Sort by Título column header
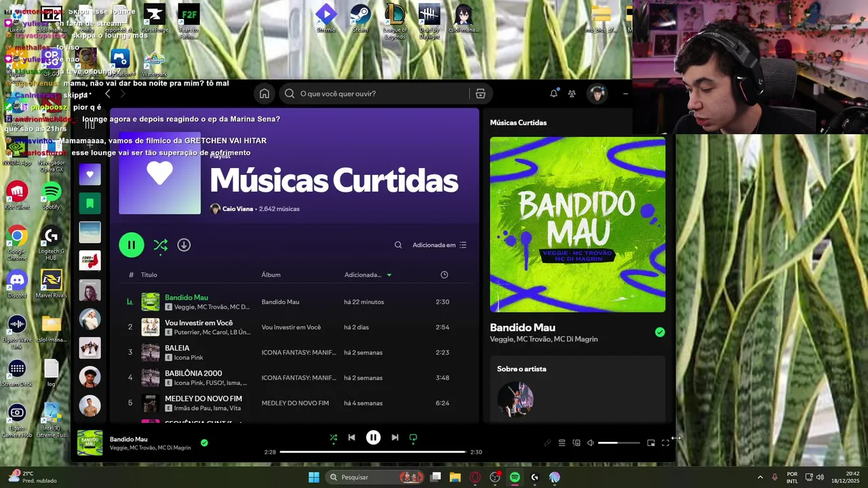The width and height of the screenshot is (868, 488). 149,274
